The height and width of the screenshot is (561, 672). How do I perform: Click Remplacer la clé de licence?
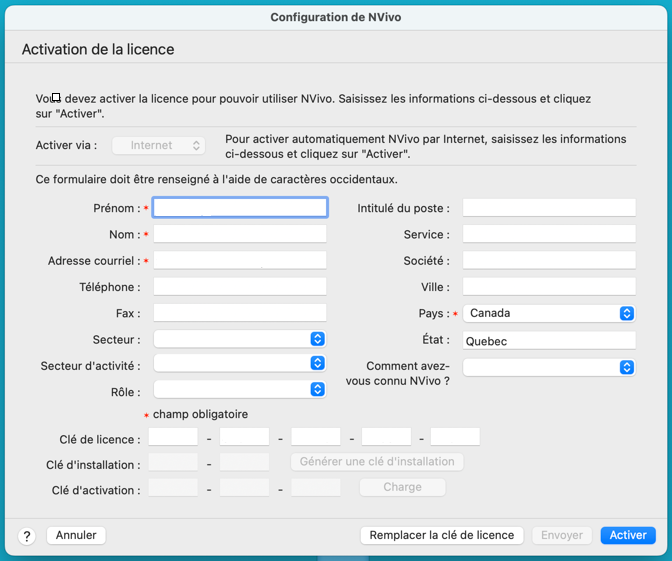[x=441, y=535]
